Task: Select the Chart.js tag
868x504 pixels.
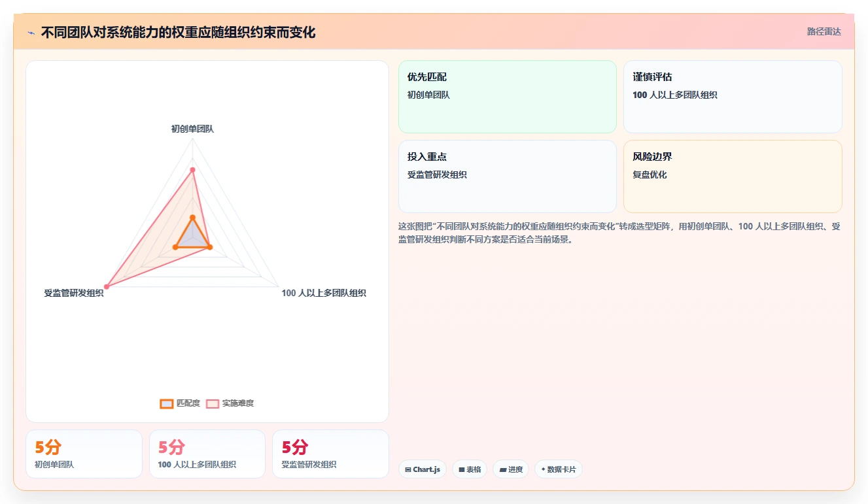Action: (x=423, y=469)
